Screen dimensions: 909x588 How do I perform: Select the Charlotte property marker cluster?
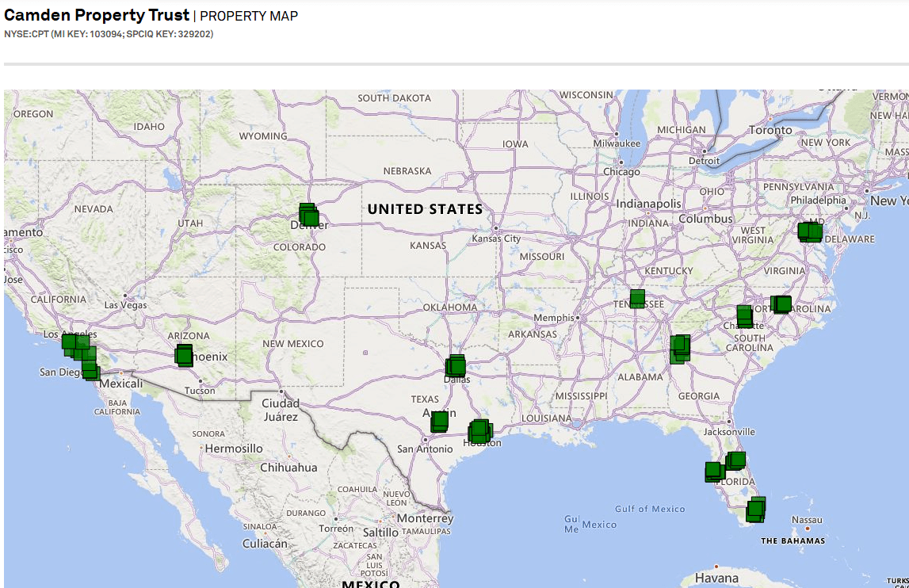tap(744, 316)
